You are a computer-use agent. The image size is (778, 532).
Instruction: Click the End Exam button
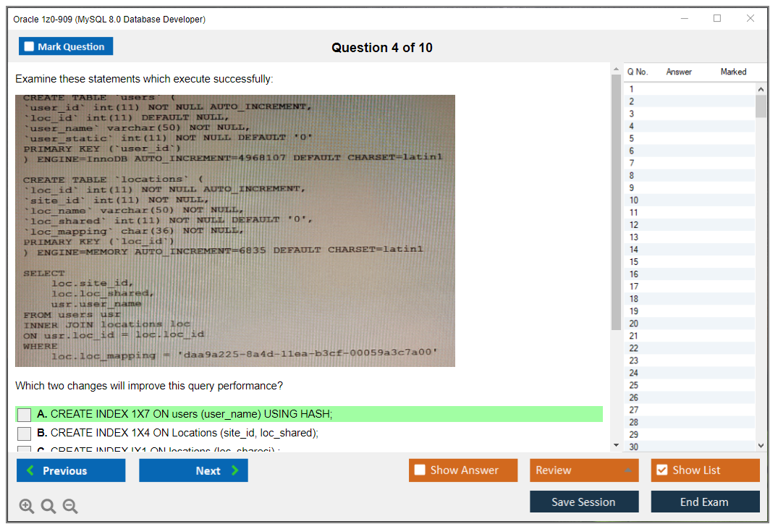coord(705,502)
